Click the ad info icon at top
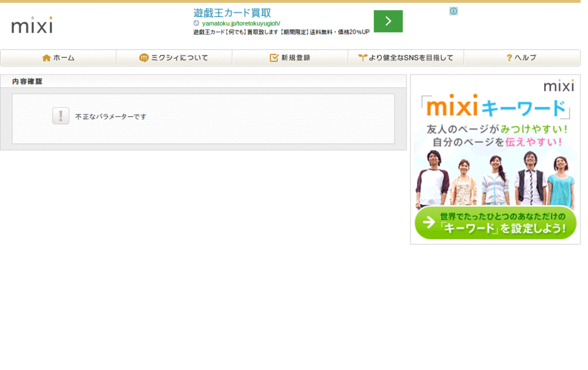The image size is (588, 370). [454, 11]
